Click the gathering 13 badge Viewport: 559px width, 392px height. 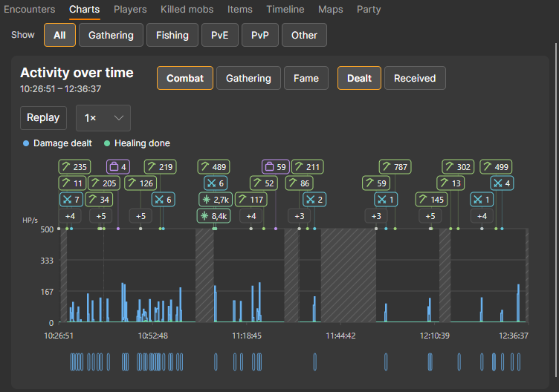(x=450, y=183)
